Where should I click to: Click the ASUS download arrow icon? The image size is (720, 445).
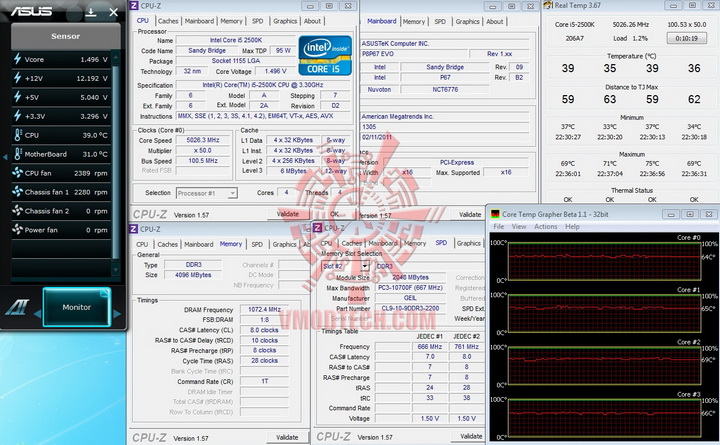(x=91, y=12)
